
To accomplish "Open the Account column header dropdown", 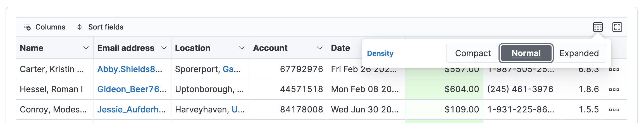I will click(x=320, y=48).
